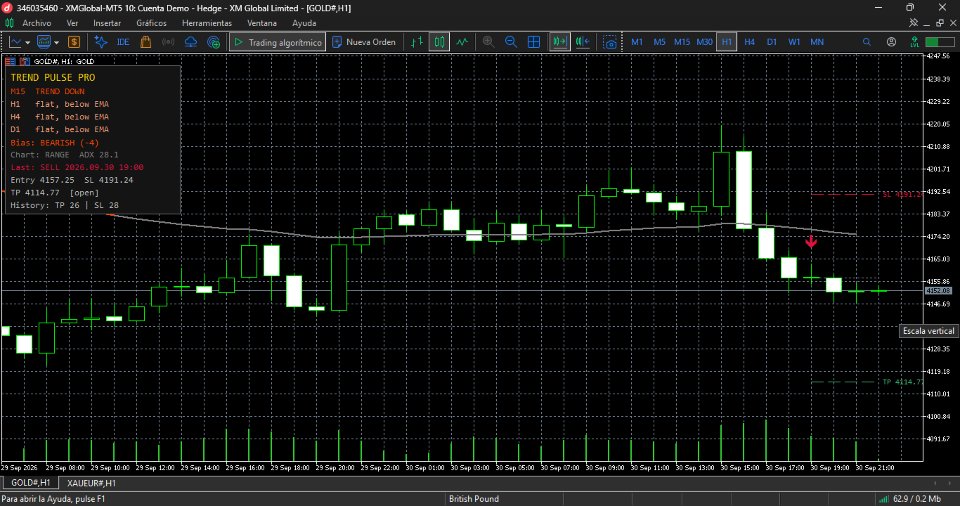This screenshot has height=506, width=960.
Task: Open the Gráficos menu
Action: 151,23
